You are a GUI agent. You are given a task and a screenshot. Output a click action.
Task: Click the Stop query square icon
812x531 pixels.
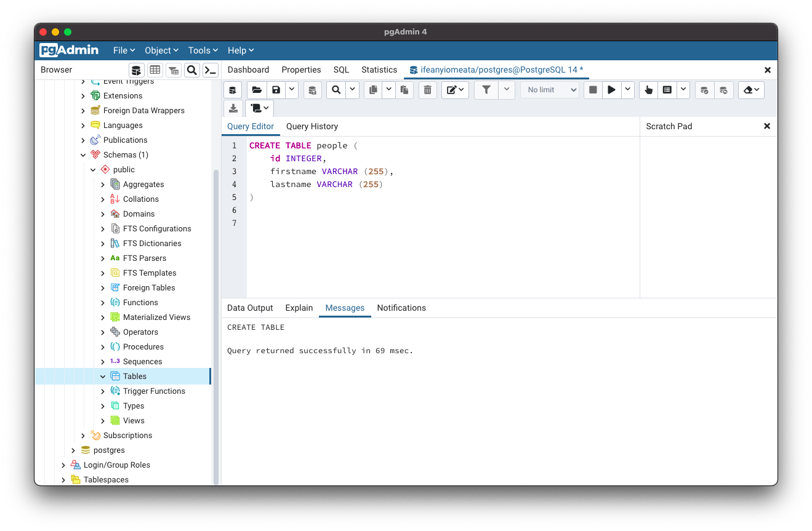593,90
